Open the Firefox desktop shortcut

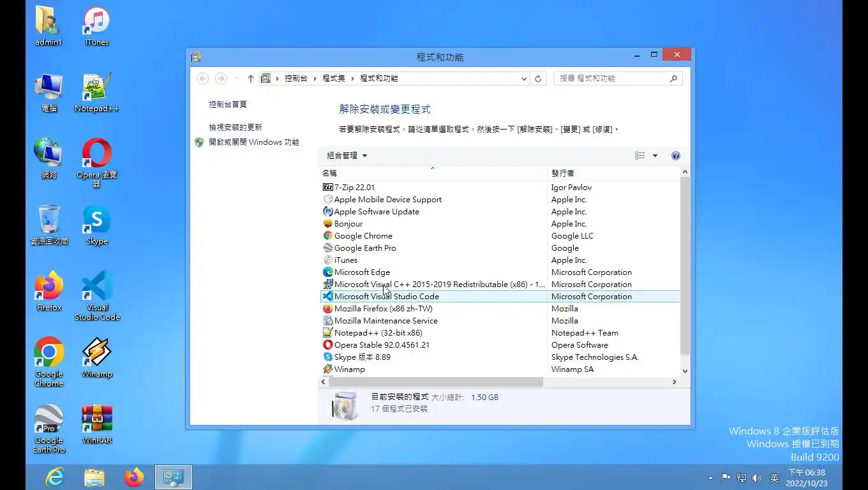point(49,292)
